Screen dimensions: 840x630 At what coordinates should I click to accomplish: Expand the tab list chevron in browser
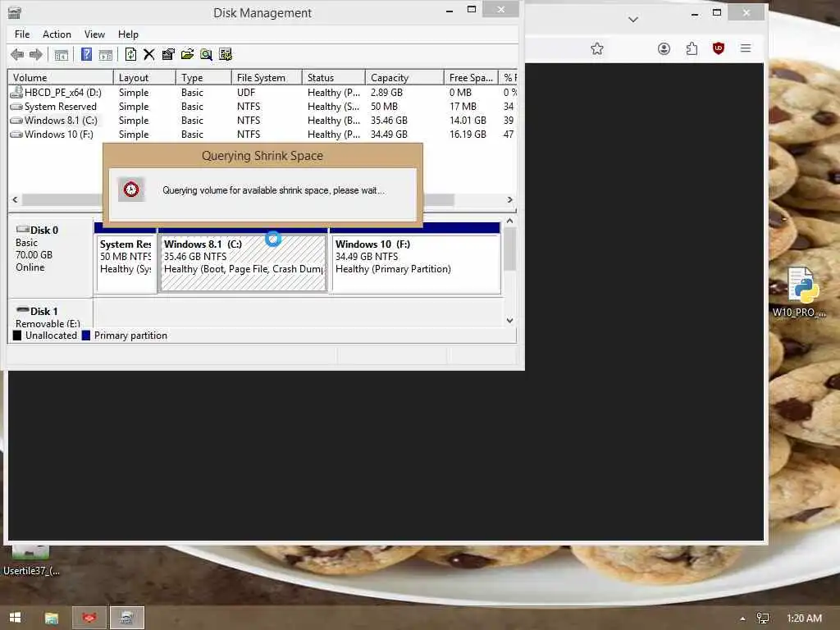coord(632,20)
